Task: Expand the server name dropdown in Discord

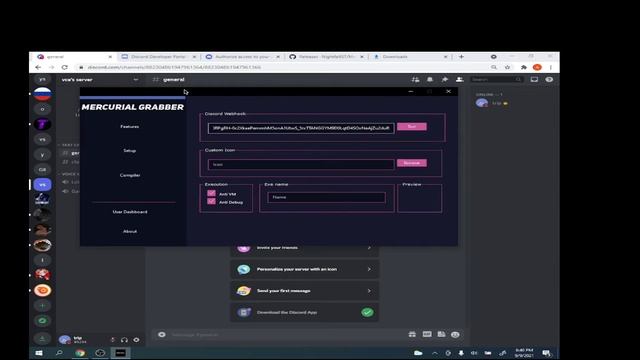Action: coord(136,80)
